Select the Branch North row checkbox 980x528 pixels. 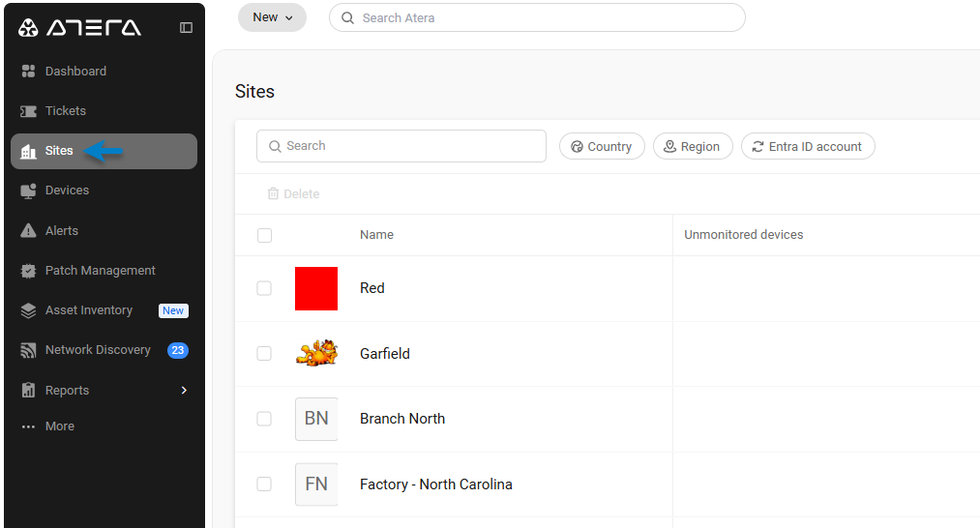pos(264,419)
